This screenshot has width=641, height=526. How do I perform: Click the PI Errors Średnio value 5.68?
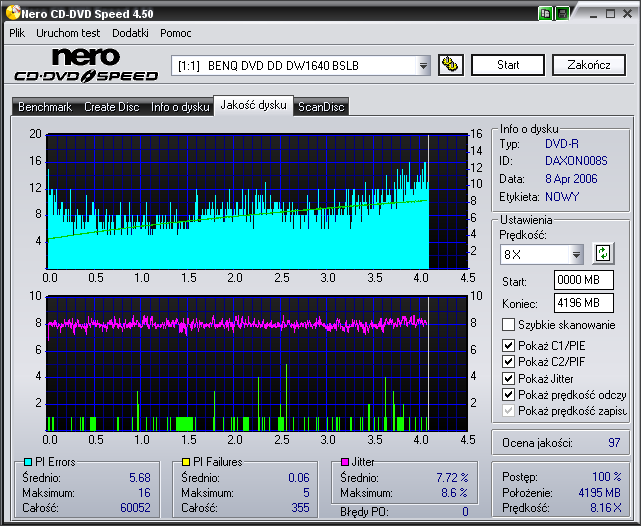click(140, 477)
